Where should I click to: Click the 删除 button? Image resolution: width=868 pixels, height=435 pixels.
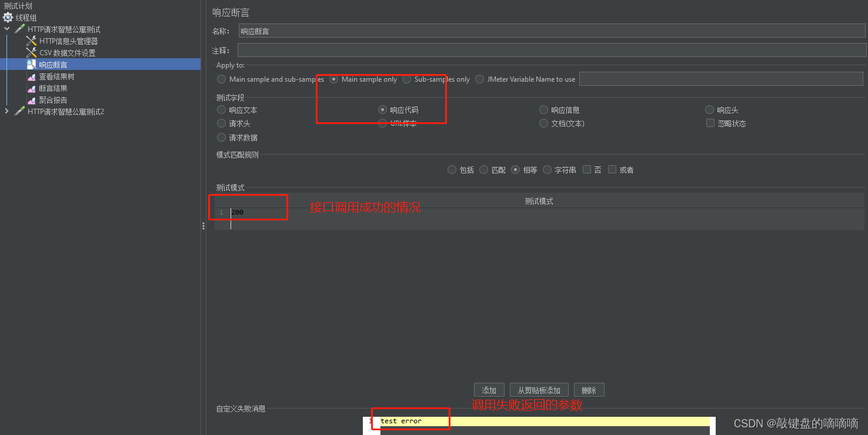(x=589, y=390)
